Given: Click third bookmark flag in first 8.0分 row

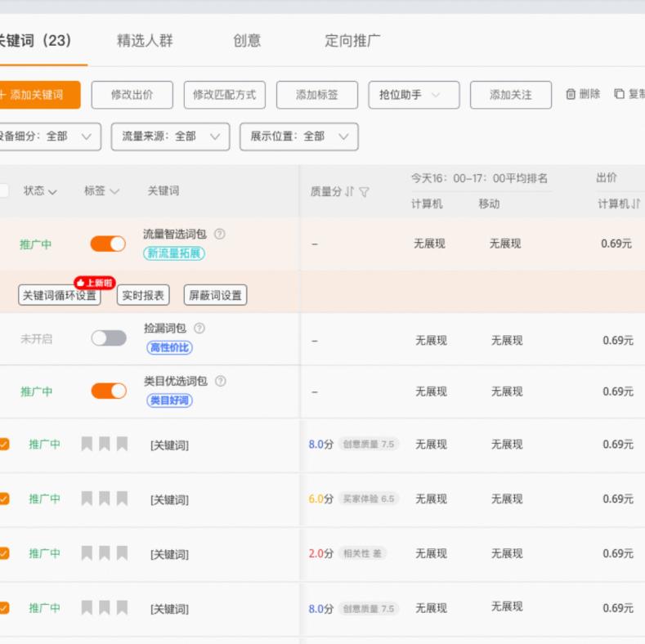Looking at the screenshot, I should coord(122,444).
